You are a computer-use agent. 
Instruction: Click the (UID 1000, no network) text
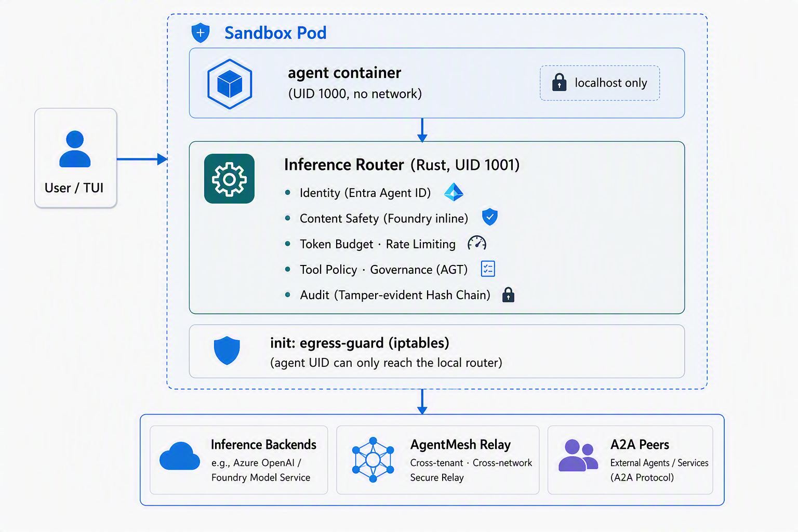(x=355, y=94)
